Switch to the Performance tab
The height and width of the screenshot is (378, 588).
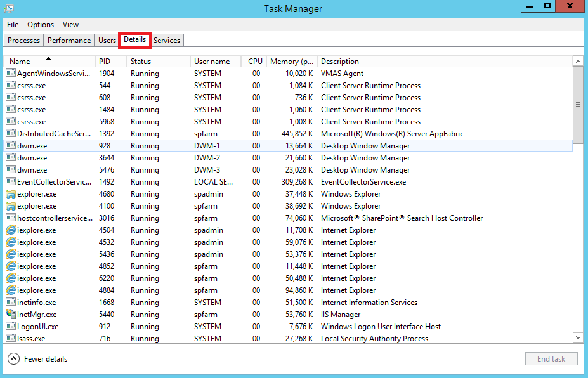tap(69, 41)
